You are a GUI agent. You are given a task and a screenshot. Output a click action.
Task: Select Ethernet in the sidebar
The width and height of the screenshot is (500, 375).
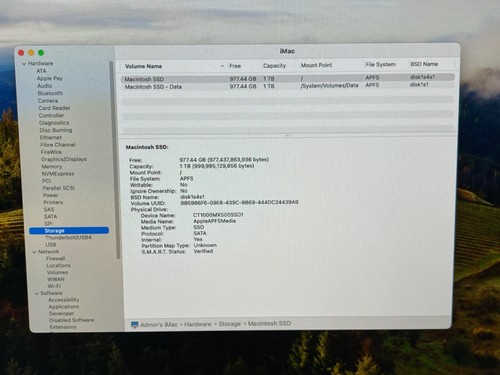pyautogui.click(x=51, y=137)
